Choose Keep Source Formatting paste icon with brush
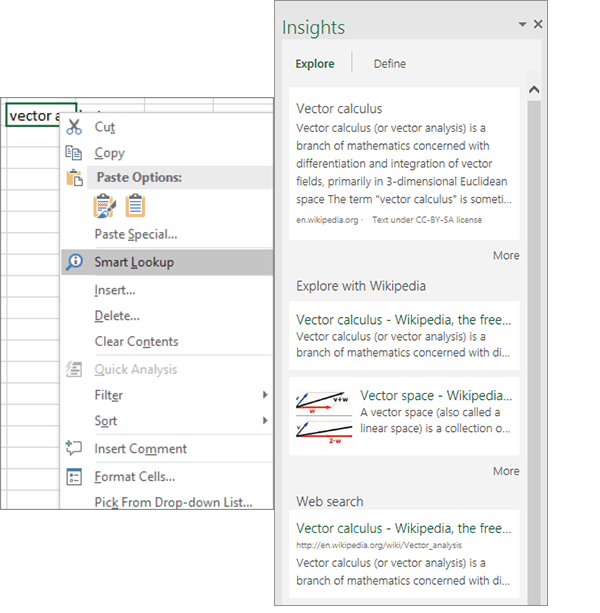 [104, 206]
